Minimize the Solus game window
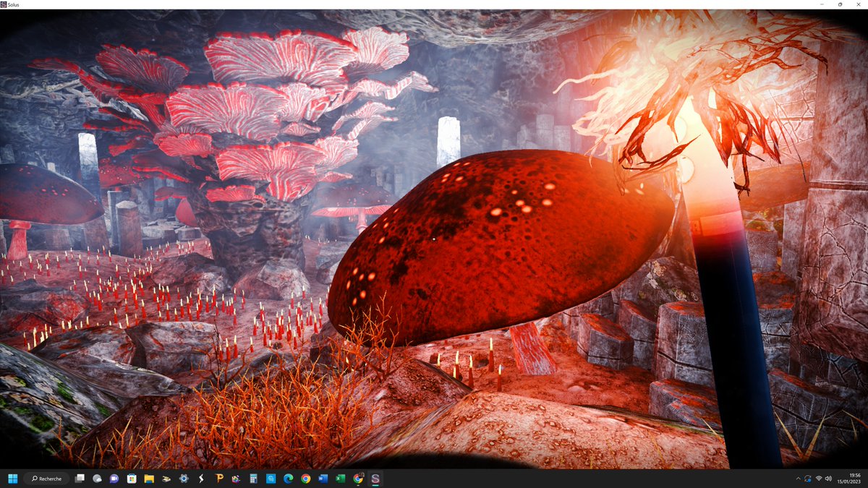868x488 pixels. 821,4
